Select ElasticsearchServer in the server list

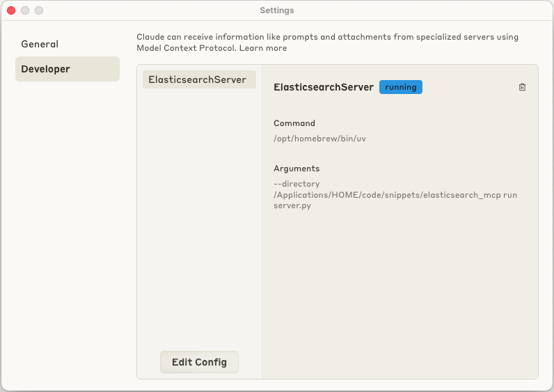tap(199, 79)
